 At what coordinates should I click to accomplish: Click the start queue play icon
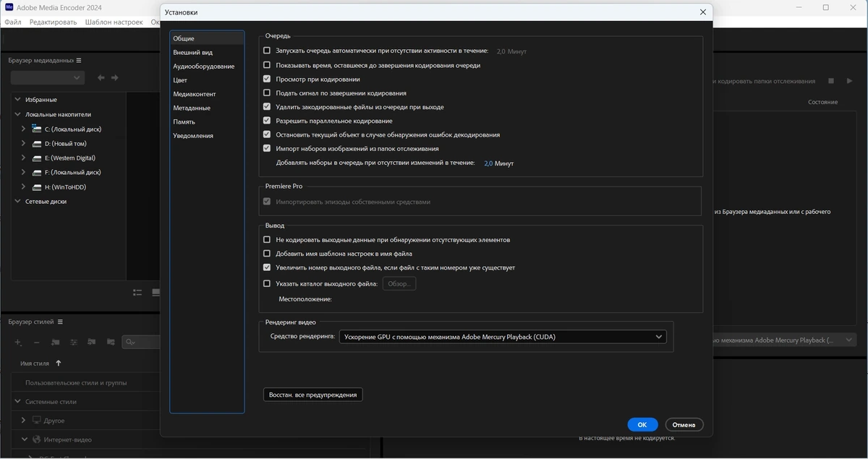849,81
